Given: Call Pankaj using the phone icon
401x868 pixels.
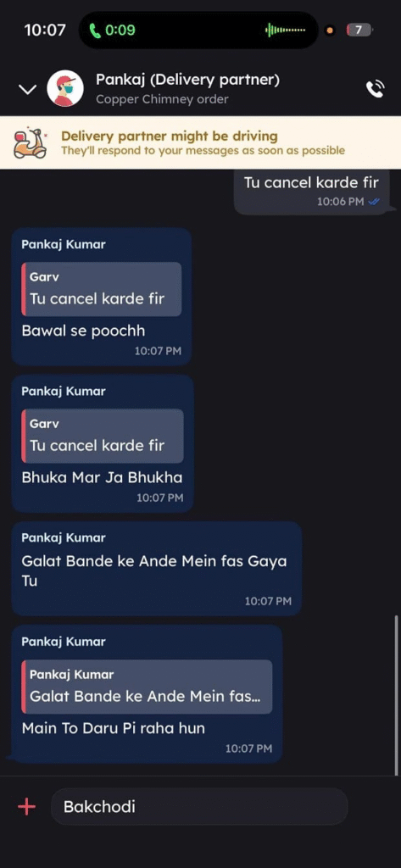Looking at the screenshot, I should point(375,89).
